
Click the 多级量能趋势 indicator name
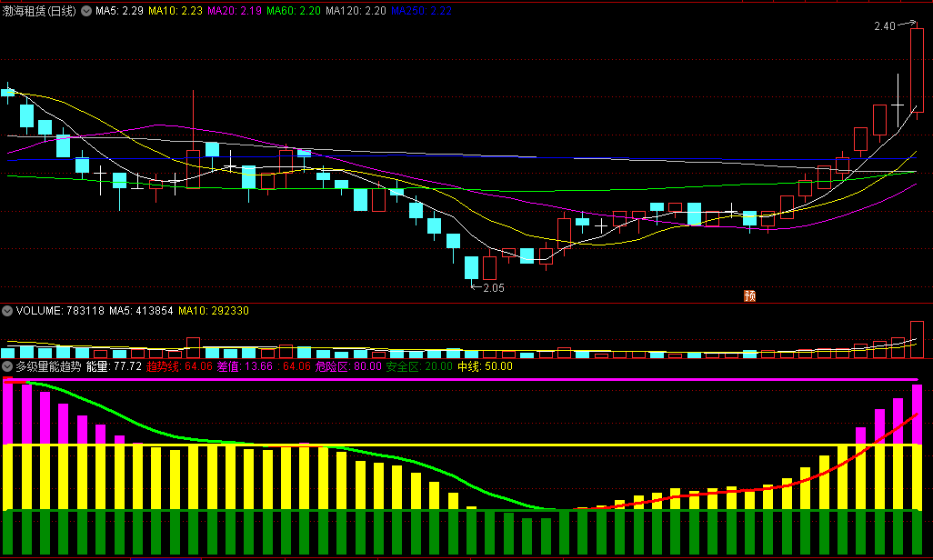coord(48,366)
